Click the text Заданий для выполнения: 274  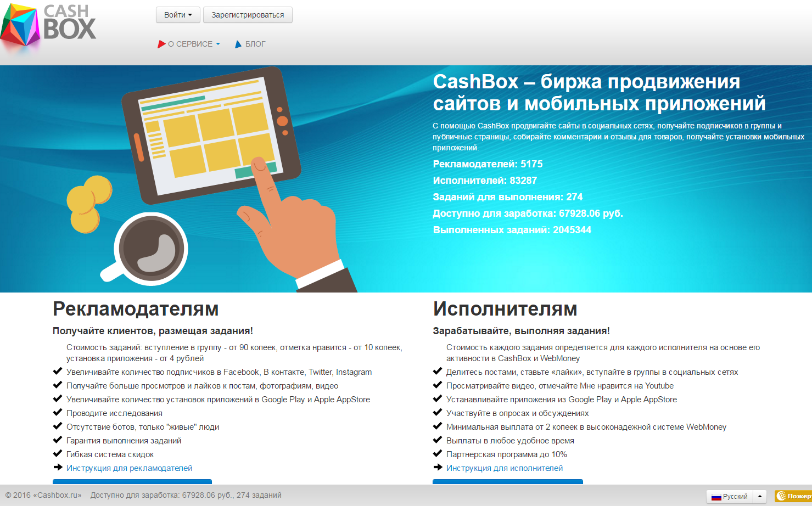508,197
